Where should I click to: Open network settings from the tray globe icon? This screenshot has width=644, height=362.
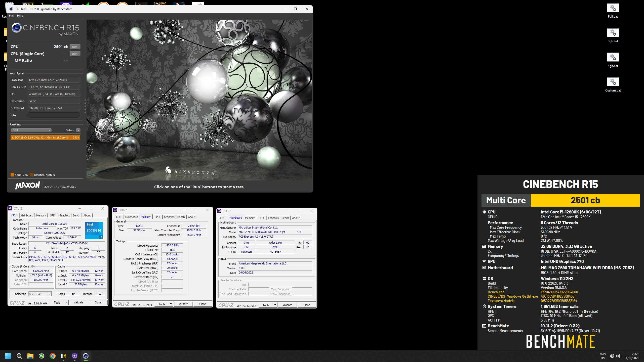pyautogui.click(x=612, y=356)
